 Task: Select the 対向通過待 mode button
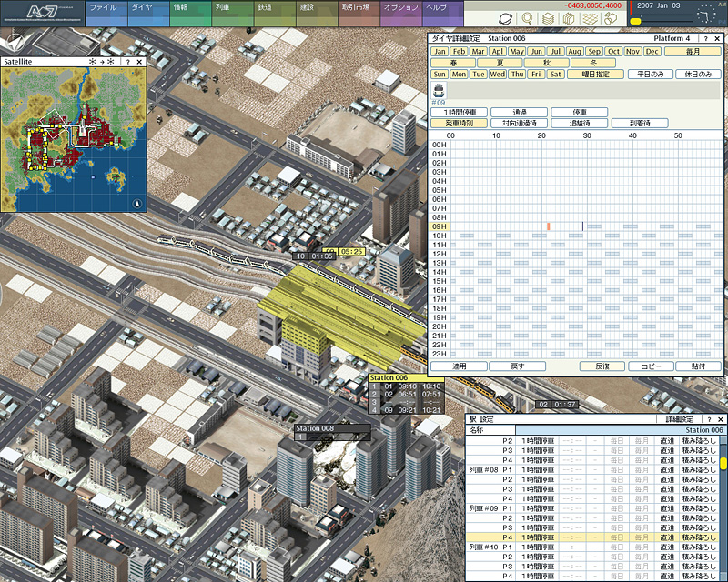[520, 124]
